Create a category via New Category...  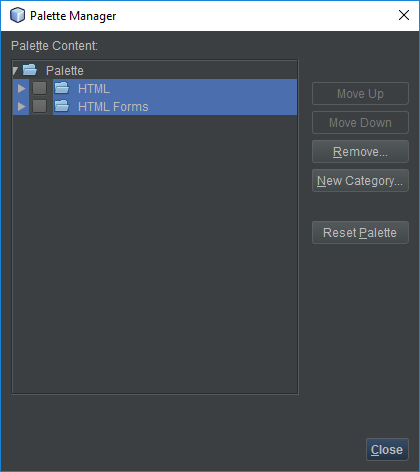pos(360,180)
